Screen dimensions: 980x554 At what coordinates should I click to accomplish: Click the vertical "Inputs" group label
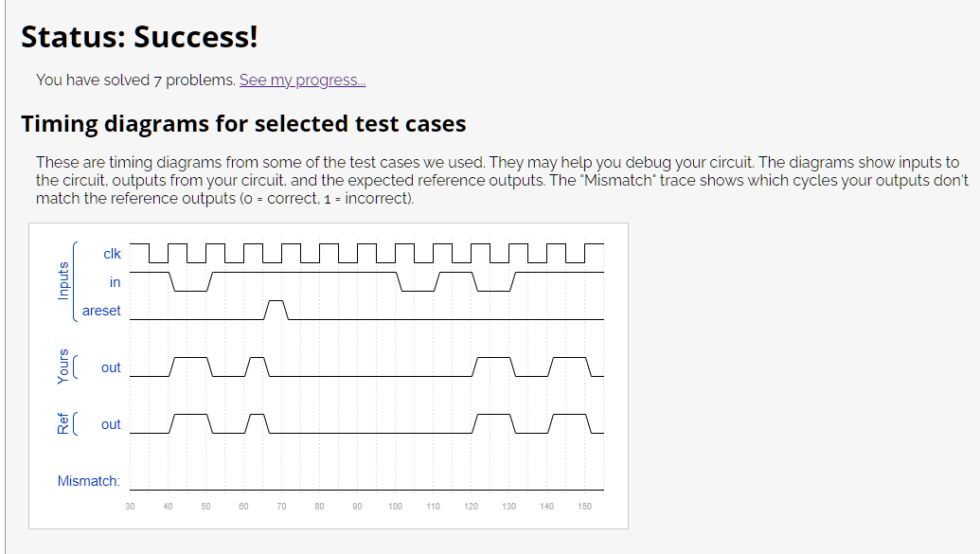(x=63, y=280)
